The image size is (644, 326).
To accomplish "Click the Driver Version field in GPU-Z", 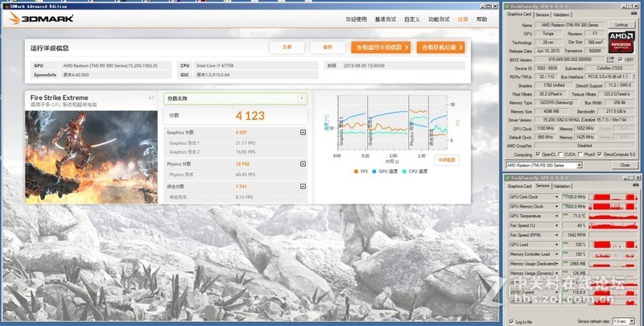I will click(x=585, y=120).
